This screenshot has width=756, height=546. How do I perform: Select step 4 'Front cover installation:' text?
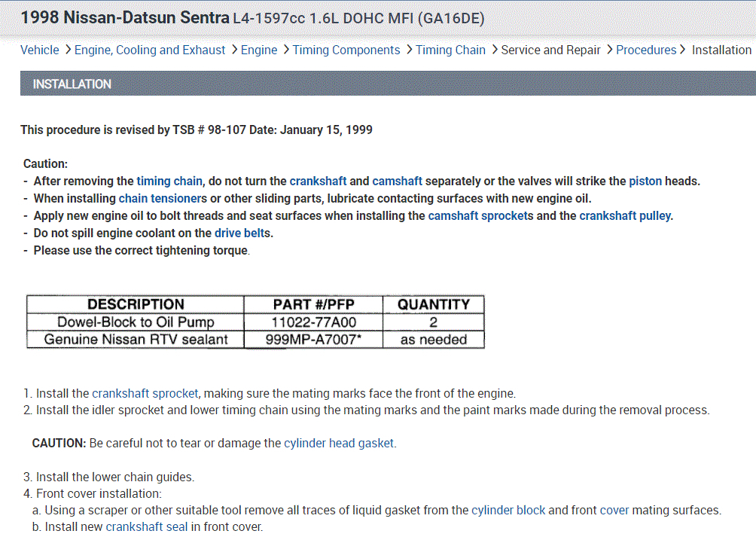(92, 494)
